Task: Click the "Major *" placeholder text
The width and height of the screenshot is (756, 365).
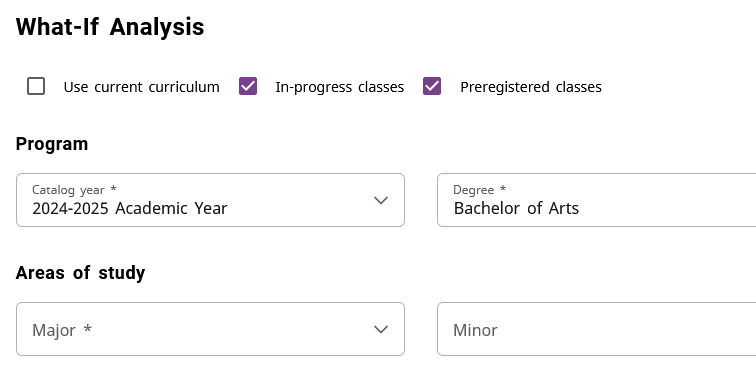Action: pos(62,330)
